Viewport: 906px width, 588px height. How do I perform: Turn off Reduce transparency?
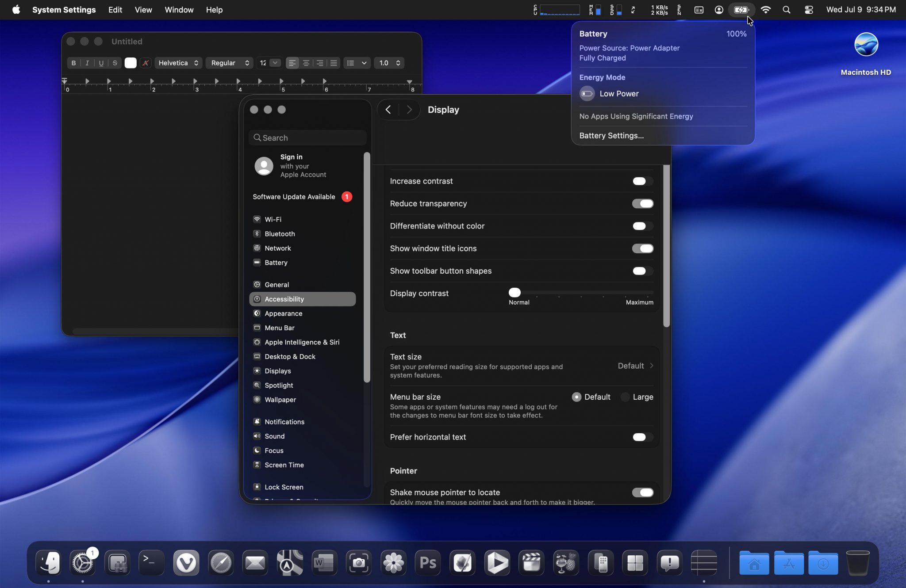(642, 204)
